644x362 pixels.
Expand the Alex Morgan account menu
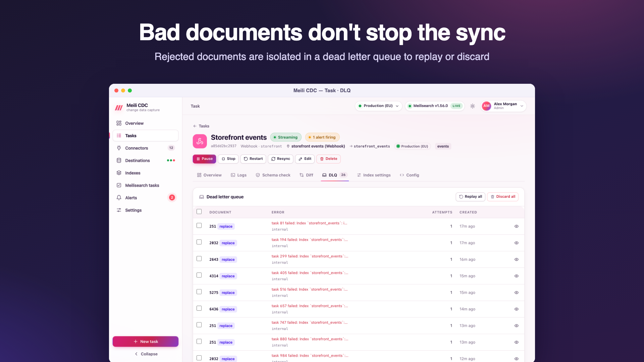[504, 106]
